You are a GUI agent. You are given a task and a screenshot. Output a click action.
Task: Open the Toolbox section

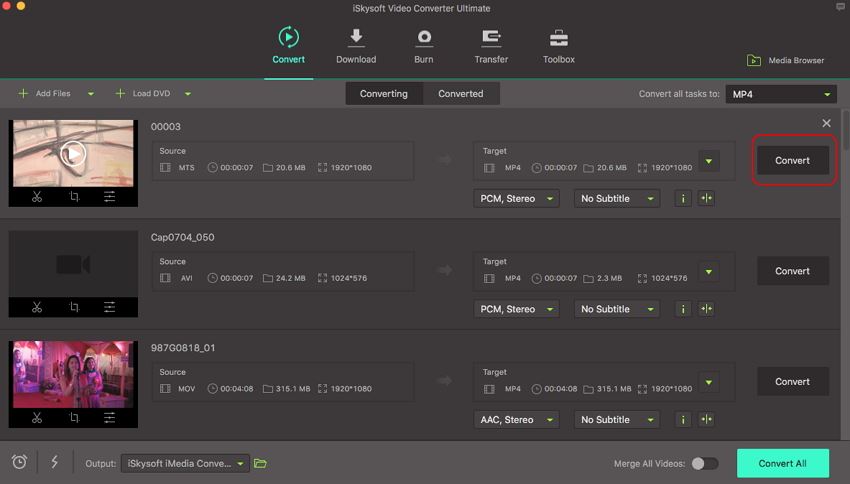point(558,47)
